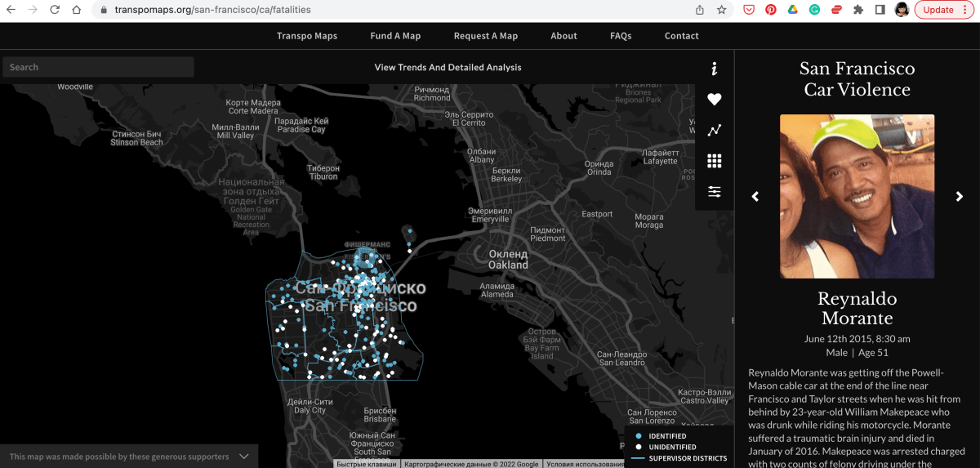Image resolution: width=980 pixels, height=468 pixels.
Task: Bookmark page with star icon
Action: [x=722, y=10]
